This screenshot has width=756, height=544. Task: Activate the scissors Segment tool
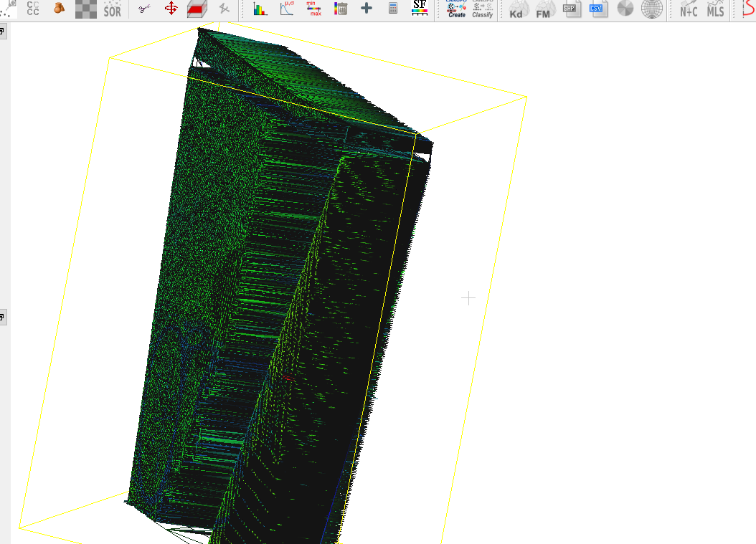click(x=144, y=9)
